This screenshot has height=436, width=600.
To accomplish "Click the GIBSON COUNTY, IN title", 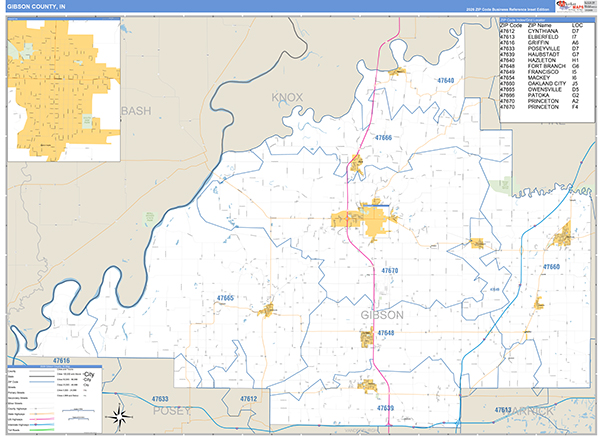I will [x=36, y=7].
